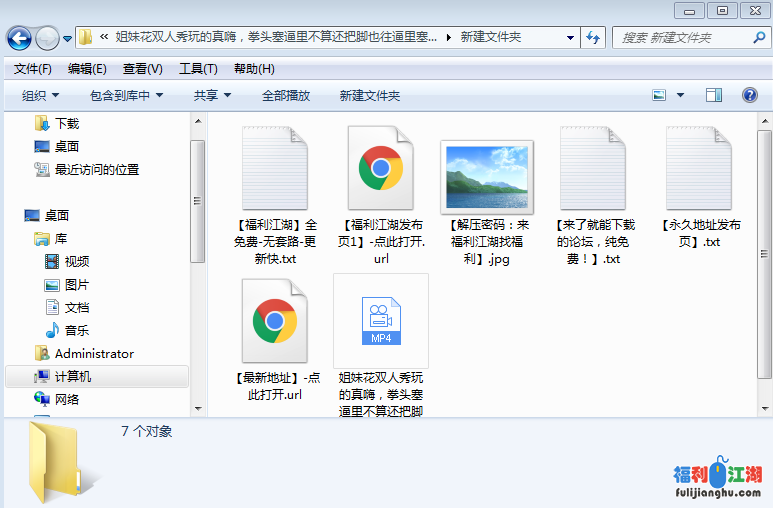773x508 pixels.
Task: Click the refresh button beside the address bar
Action: coord(592,38)
